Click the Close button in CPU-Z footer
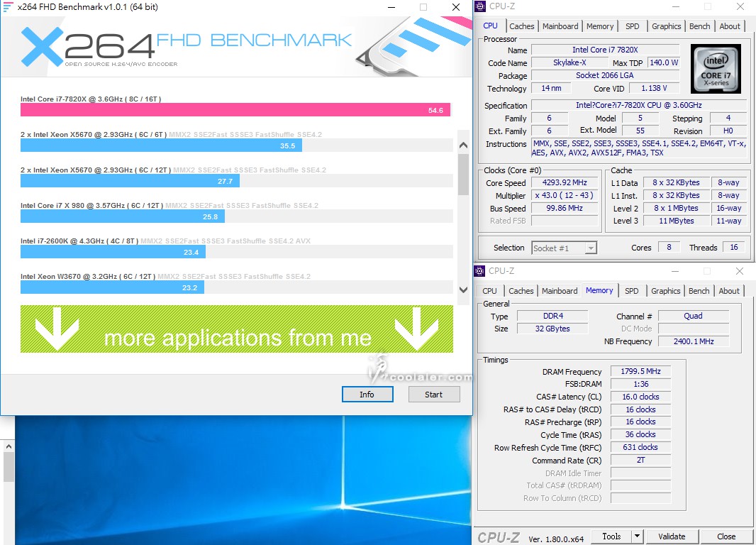This screenshot has width=756, height=545. pyautogui.click(x=726, y=536)
